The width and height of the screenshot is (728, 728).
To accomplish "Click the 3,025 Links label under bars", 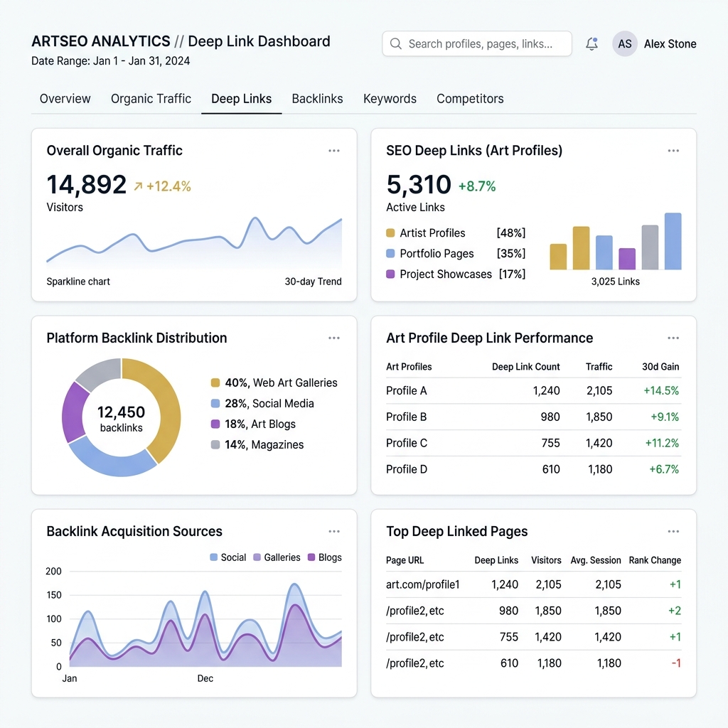I will point(615,282).
